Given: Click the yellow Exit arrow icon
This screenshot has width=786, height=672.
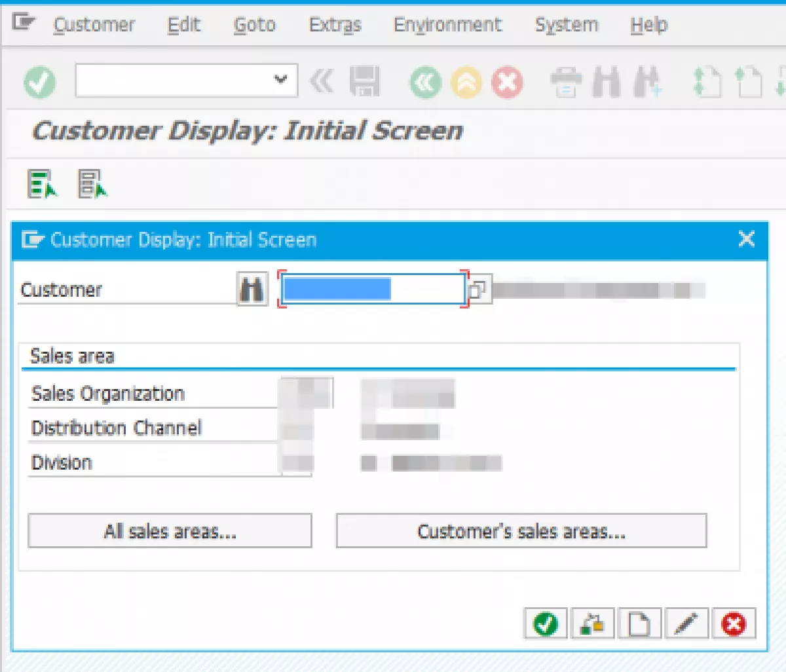Looking at the screenshot, I should point(466,83).
